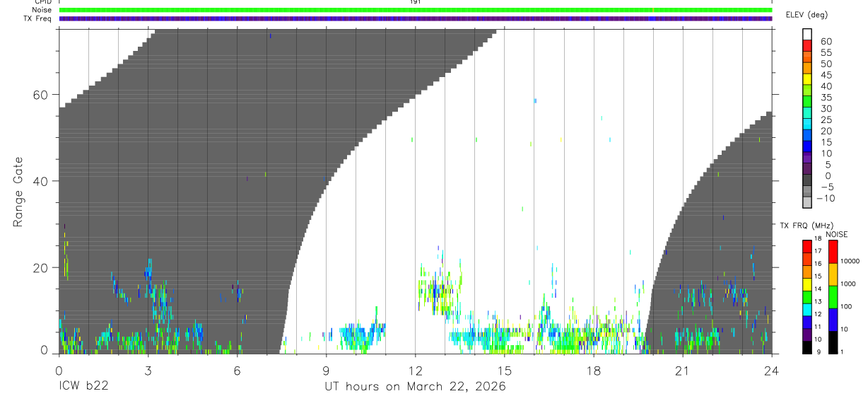Click the 'NOISE' legend title
868x401 pixels.
836,234
